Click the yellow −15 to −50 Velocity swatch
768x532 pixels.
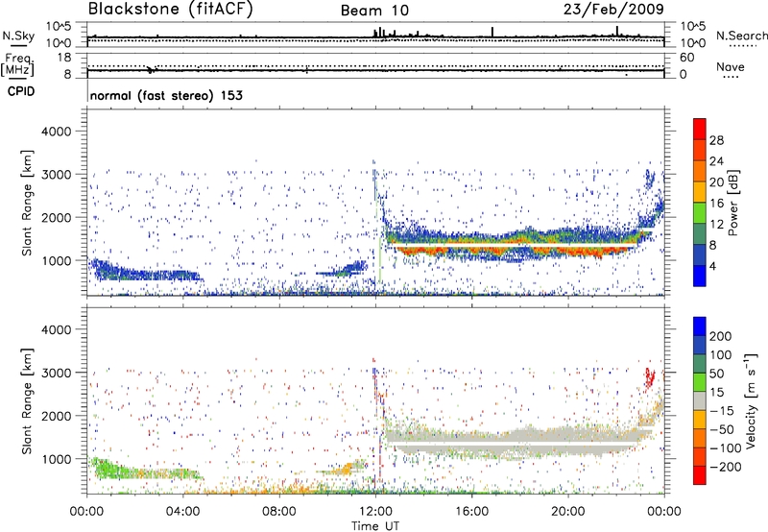700,420
